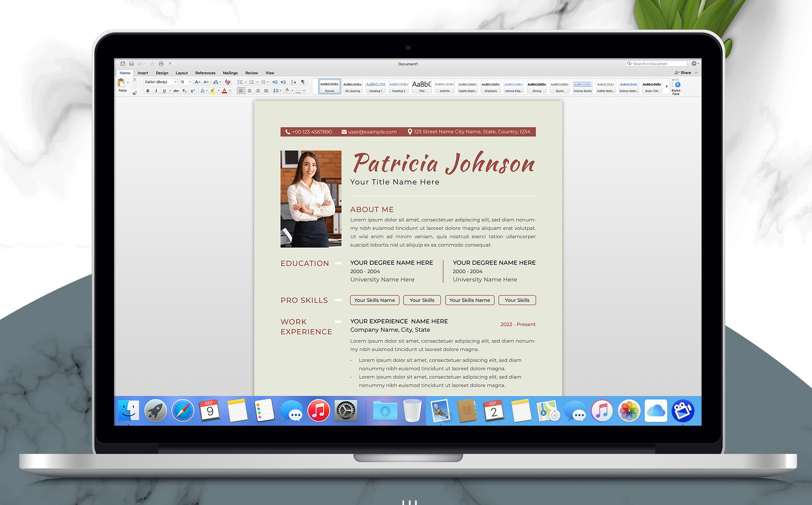Click the Format Painter brush icon
Screen dimensions: 812x505
[135, 93]
